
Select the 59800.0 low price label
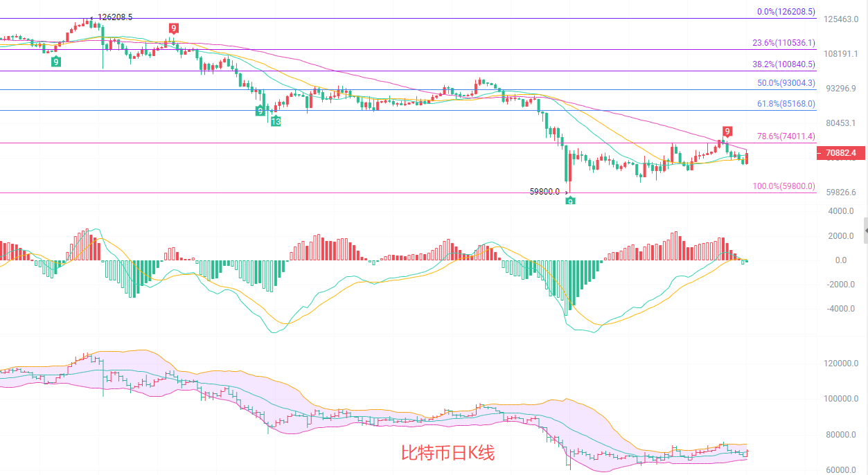544,192
